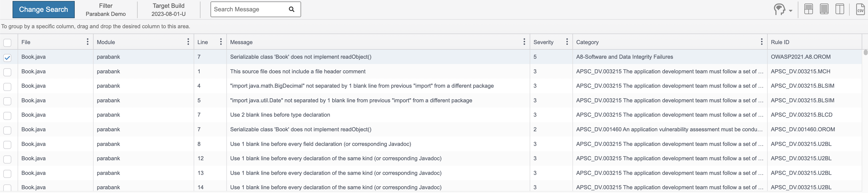The image size is (868, 193).
Task: Open the File column menu dots
Action: point(88,42)
